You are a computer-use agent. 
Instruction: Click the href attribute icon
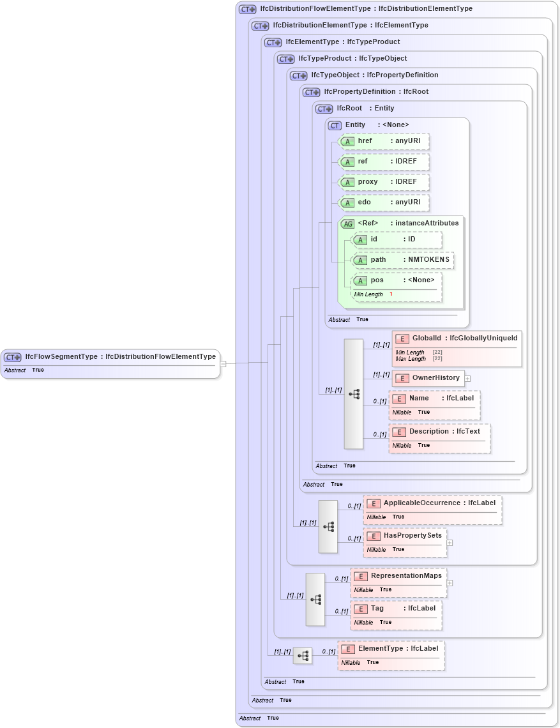click(348, 141)
